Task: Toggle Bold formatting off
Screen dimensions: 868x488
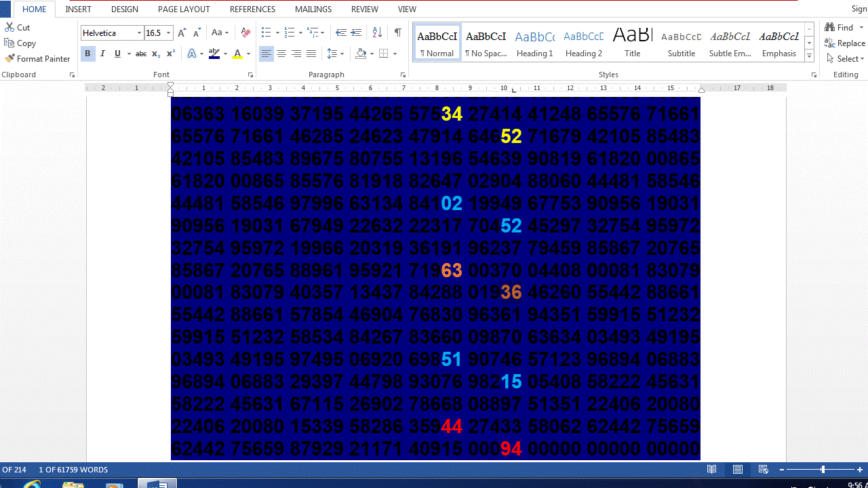Action: (87, 54)
